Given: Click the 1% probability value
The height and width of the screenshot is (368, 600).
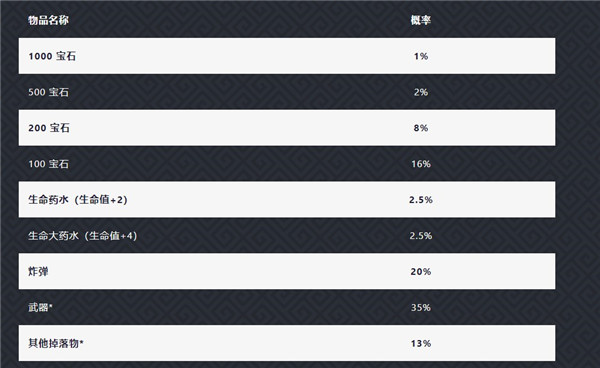Looking at the screenshot, I should coord(421,56).
